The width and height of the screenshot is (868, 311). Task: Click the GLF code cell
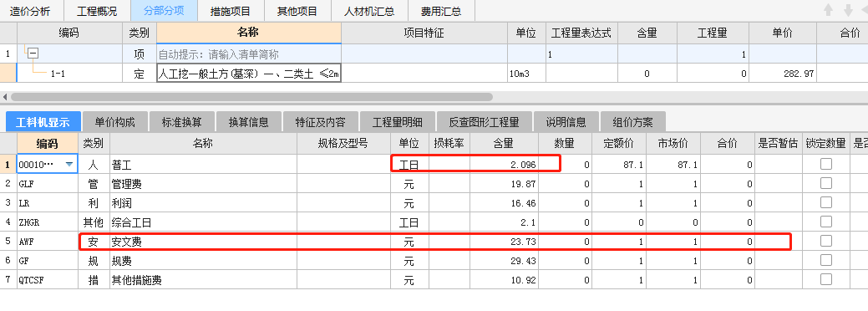click(48, 183)
